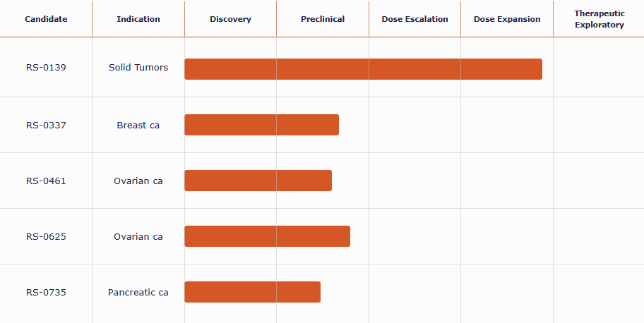Screen dimensions: 644x323
Task: Select candidate RS-0461
Action: click(46, 181)
